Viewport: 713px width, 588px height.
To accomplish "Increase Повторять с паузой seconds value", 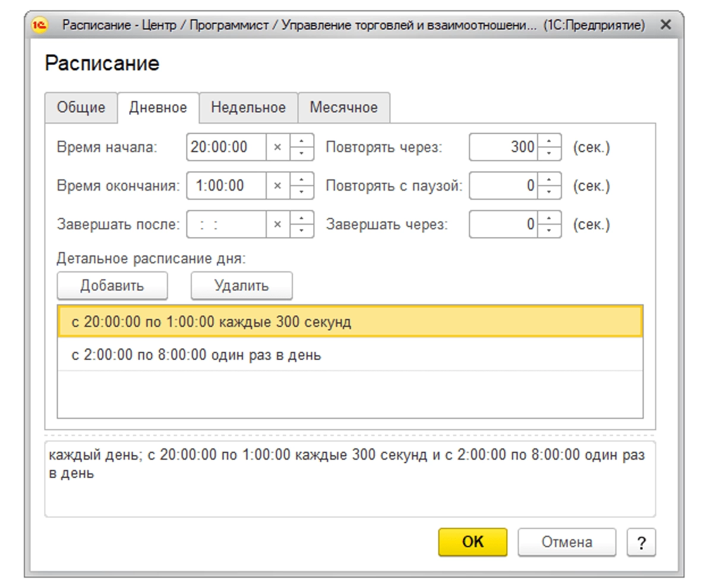I will (549, 180).
